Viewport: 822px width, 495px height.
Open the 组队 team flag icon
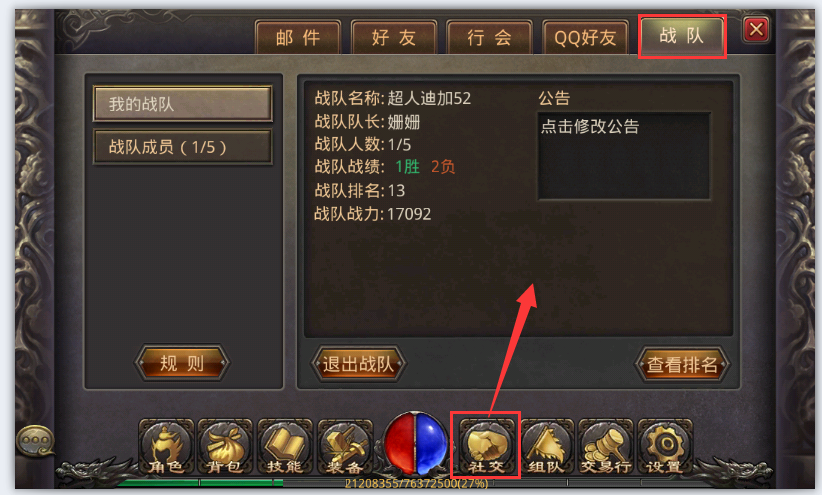point(547,446)
